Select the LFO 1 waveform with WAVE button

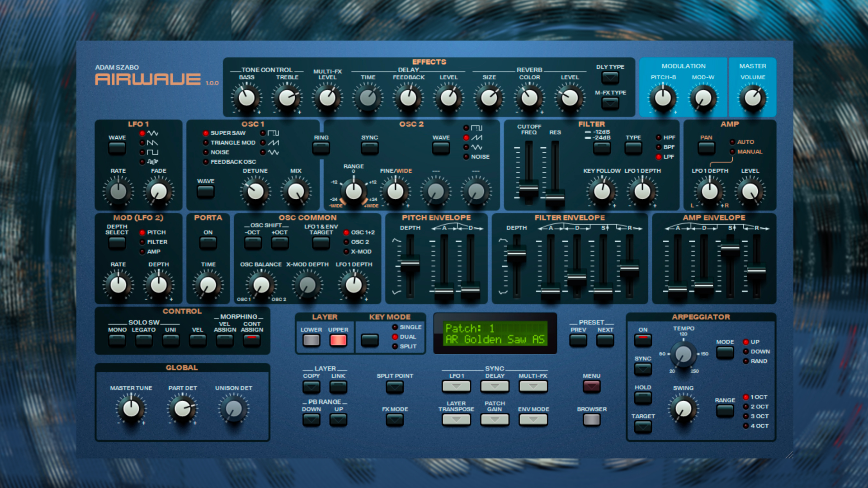117,147
